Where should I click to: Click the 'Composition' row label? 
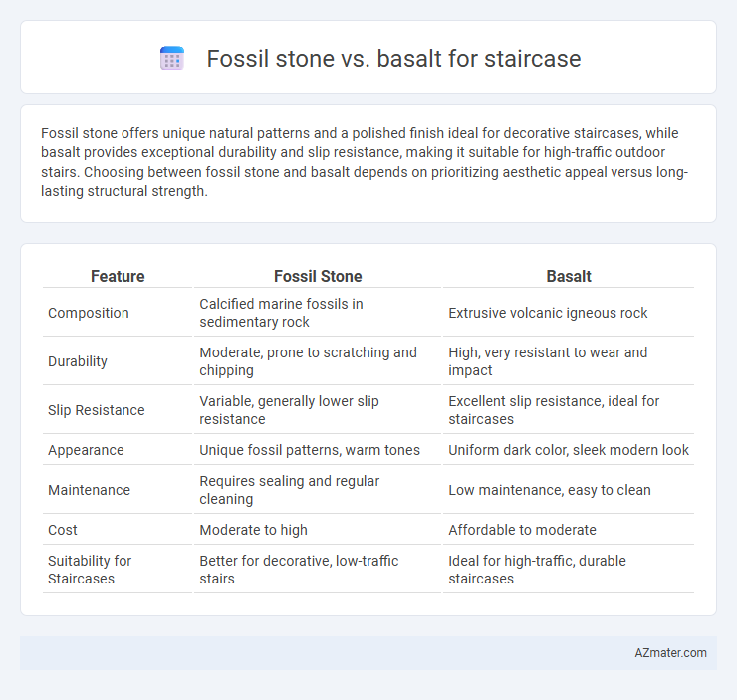coord(89,313)
